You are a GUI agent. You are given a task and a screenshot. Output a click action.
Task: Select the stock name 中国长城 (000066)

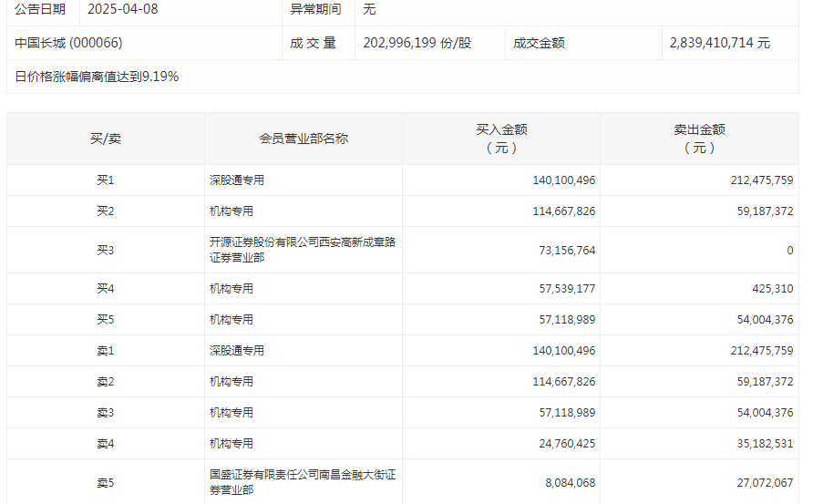[x=68, y=43]
